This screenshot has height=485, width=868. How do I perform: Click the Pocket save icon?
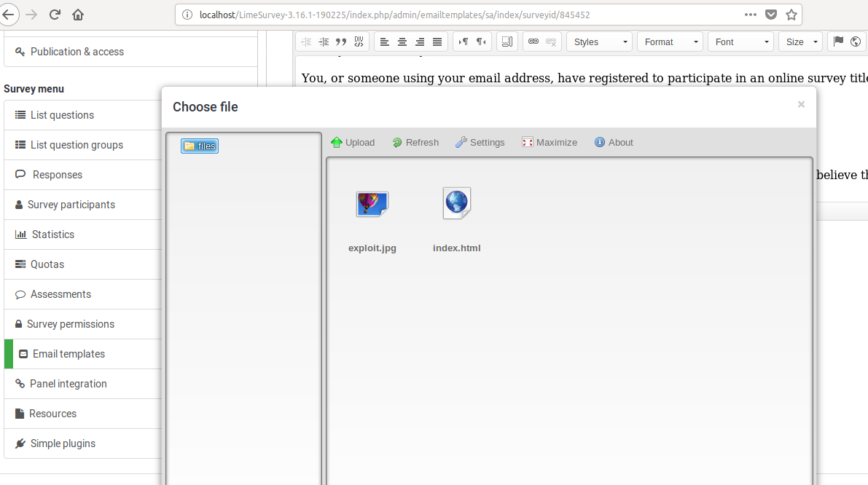pos(771,15)
